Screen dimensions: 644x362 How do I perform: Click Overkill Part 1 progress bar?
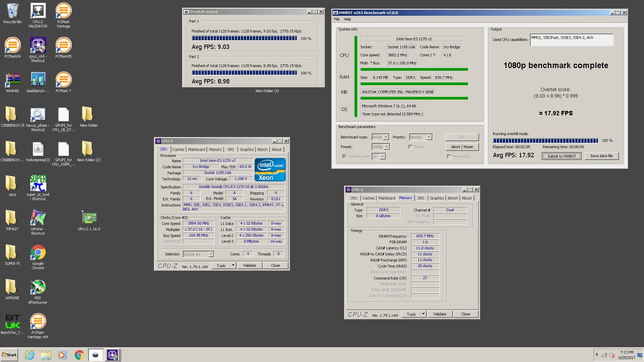point(245,39)
